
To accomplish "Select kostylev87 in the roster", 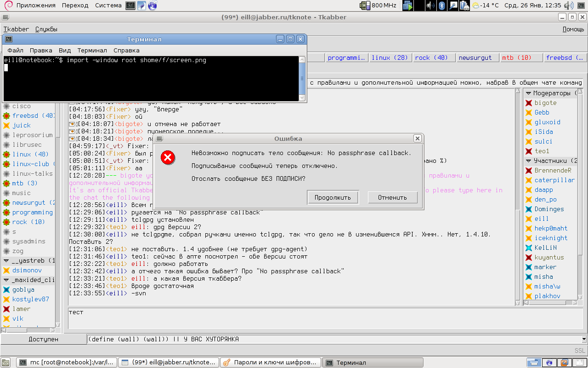I will point(31,299).
